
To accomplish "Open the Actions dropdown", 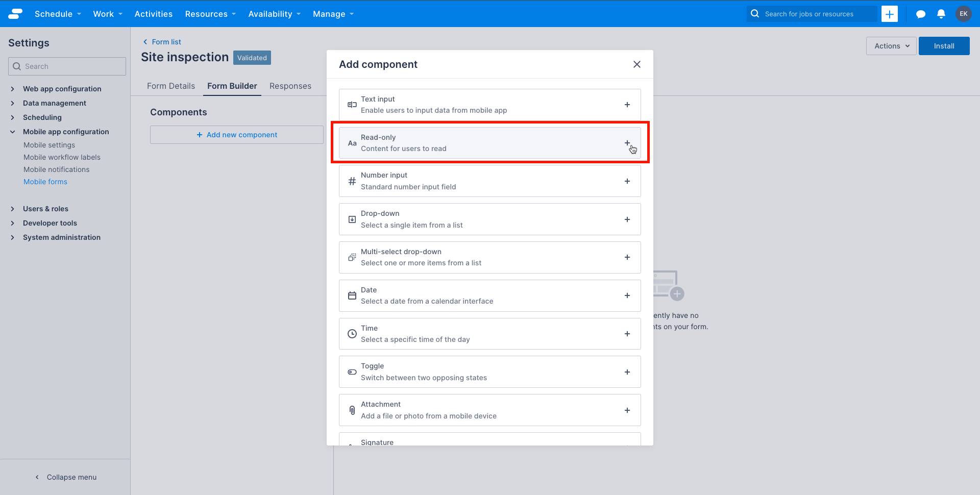I will pyautogui.click(x=891, y=46).
